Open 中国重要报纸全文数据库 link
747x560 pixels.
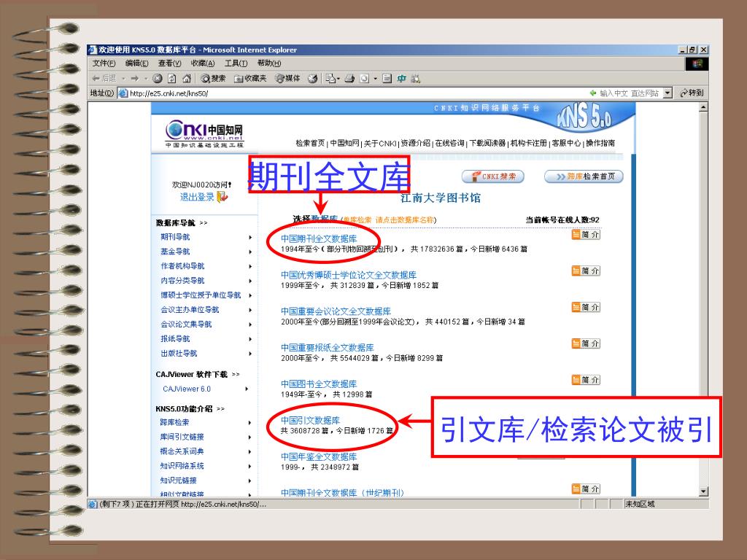coord(328,347)
